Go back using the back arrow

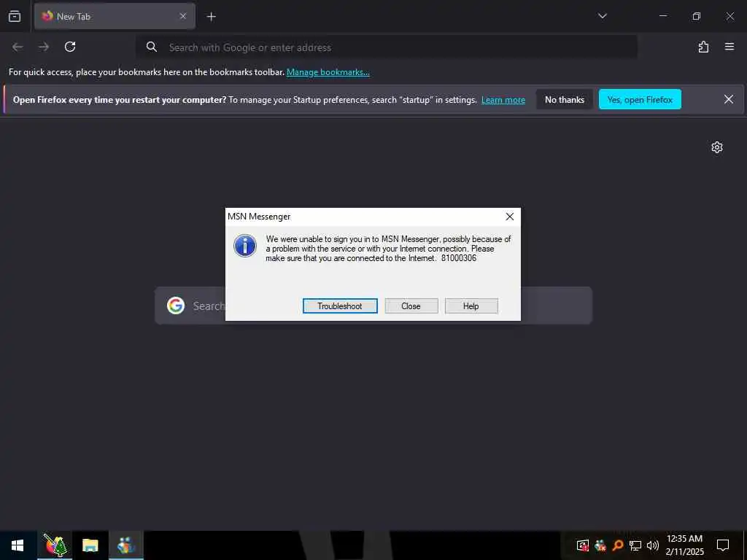coord(18,47)
